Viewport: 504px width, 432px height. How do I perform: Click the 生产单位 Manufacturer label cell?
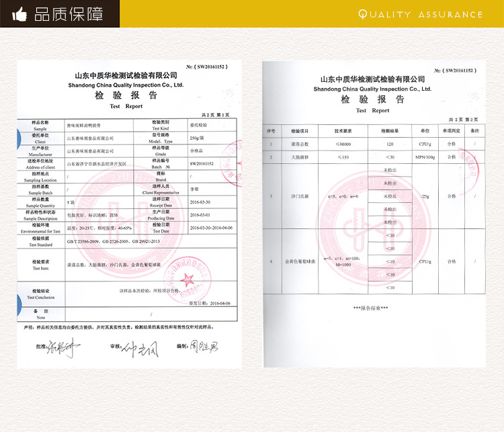point(41,151)
